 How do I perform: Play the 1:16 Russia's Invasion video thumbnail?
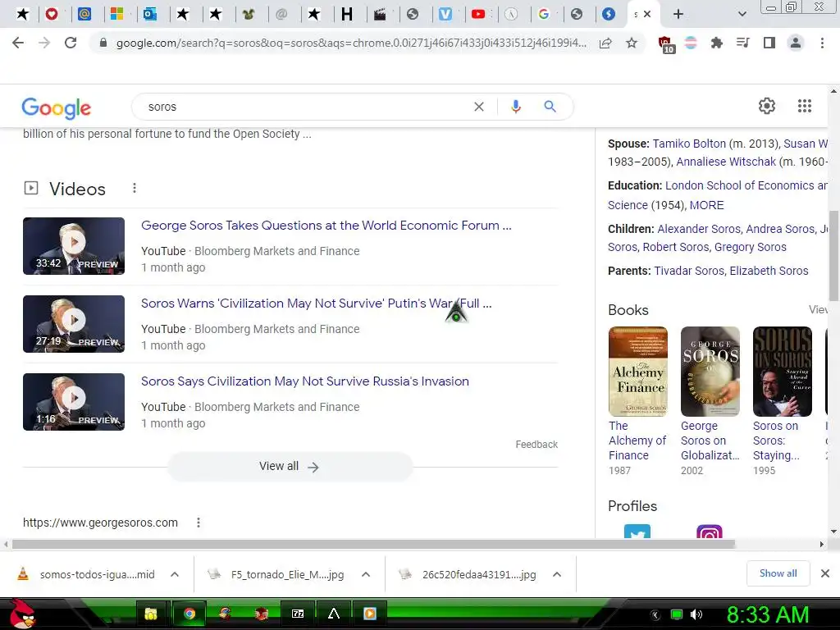[74, 402]
